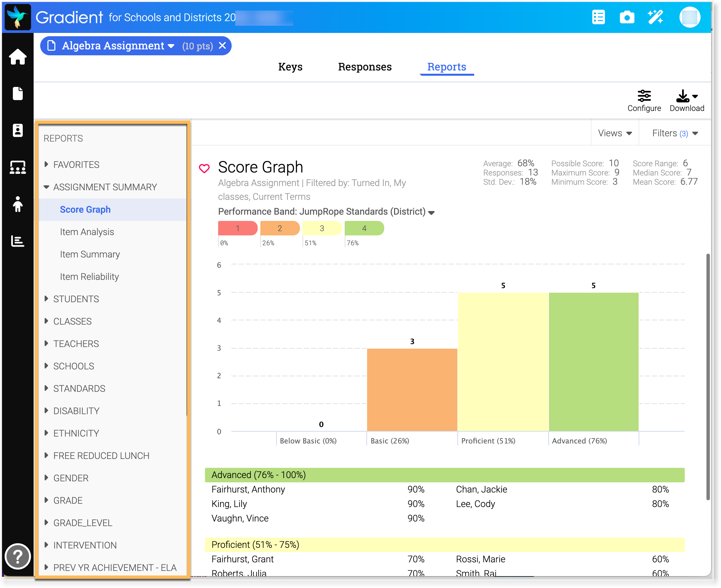The height and width of the screenshot is (588, 721).
Task: Remove the Algebra Assignment chip with X
Action: (x=222, y=46)
